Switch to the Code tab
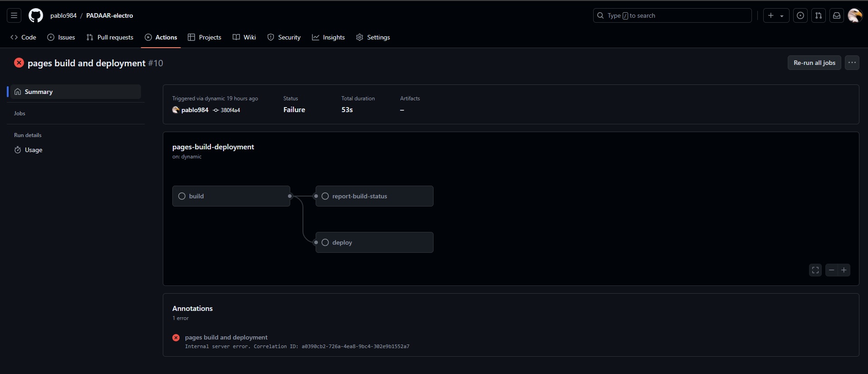Image resolution: width=868 pixels, height=374 pixels. pos(23,37)
